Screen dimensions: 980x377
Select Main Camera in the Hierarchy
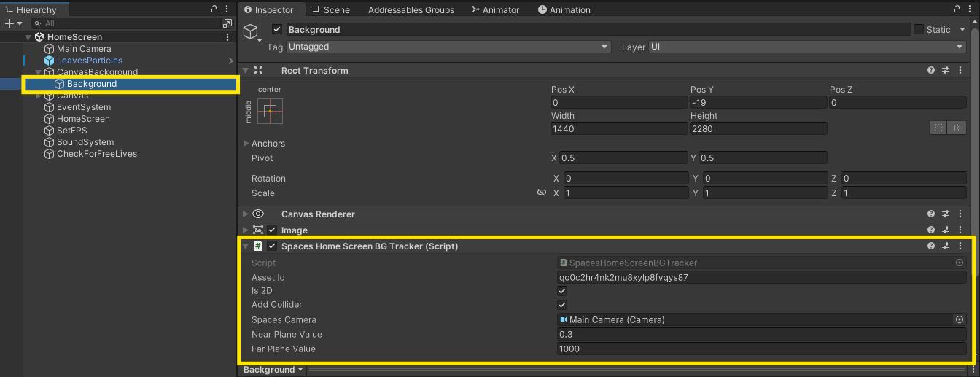(84, 49)
